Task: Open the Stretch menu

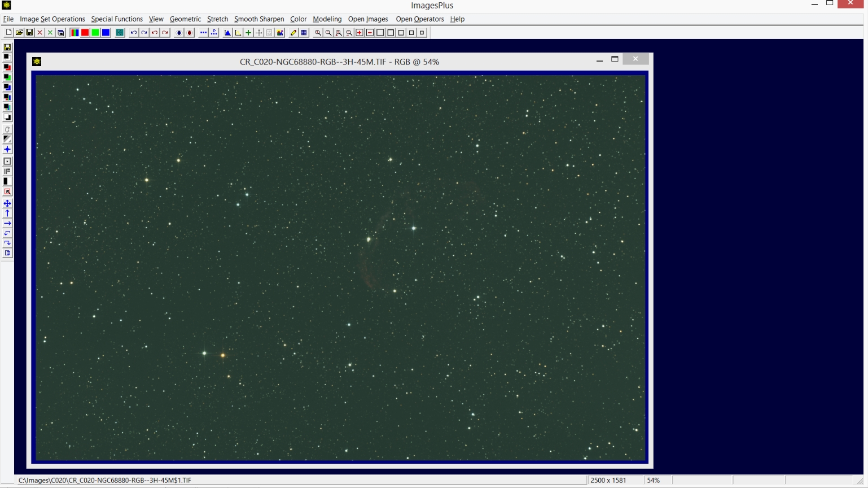Action: [x=217, y=19]
